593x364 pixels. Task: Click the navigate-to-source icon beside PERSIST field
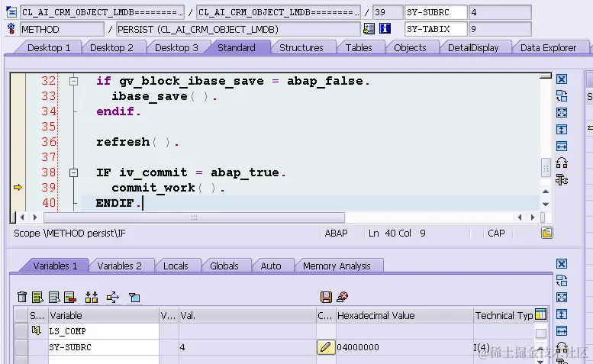(x=369, y=29)
